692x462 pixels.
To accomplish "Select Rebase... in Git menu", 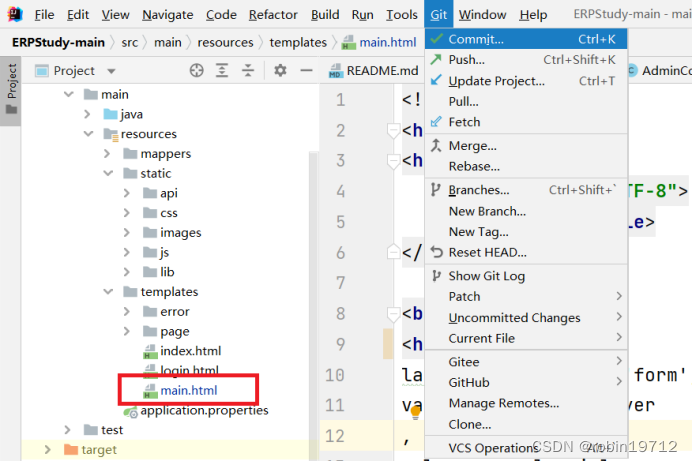I will pos(526,166).
